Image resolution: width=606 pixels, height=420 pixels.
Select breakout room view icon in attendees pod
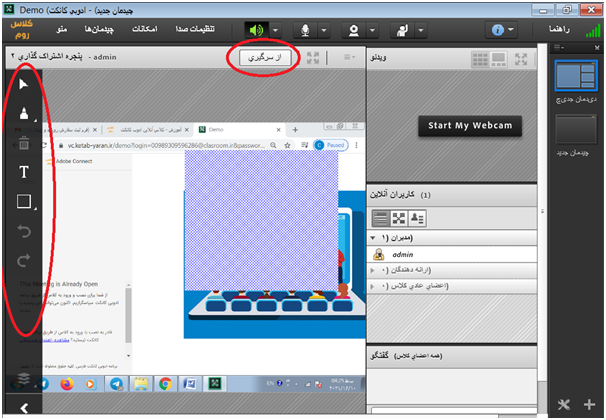pos(398,218)
